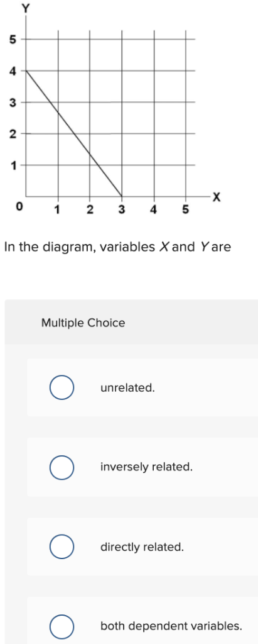Click the origin label 0 on the graph
Viewport: 258px width, 644px height.
(x=17, y=208)
